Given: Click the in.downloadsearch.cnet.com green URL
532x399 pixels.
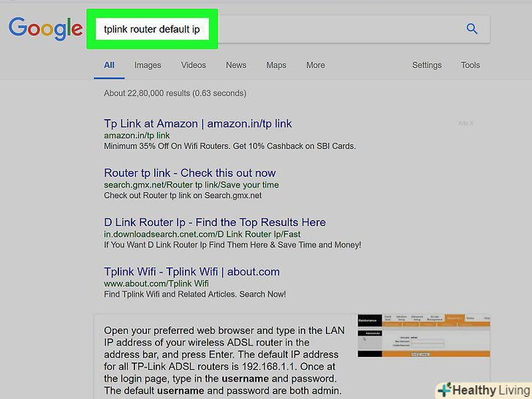Looking at the screenshot, I should [202, 234].
